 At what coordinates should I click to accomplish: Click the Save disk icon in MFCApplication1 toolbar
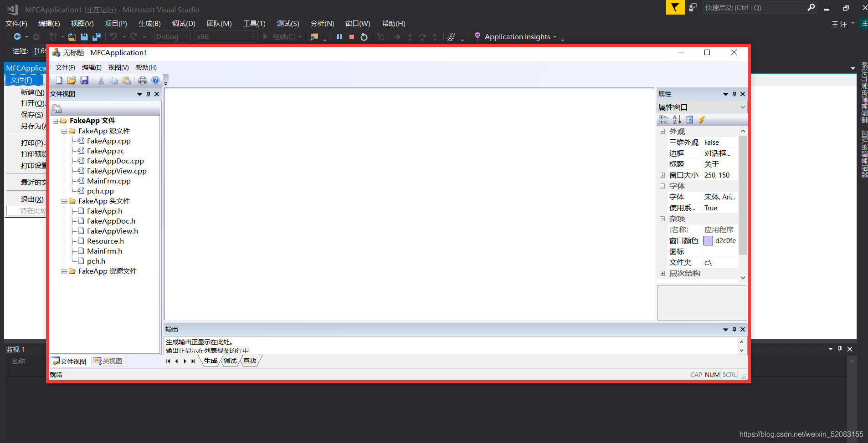click(84, 81)
